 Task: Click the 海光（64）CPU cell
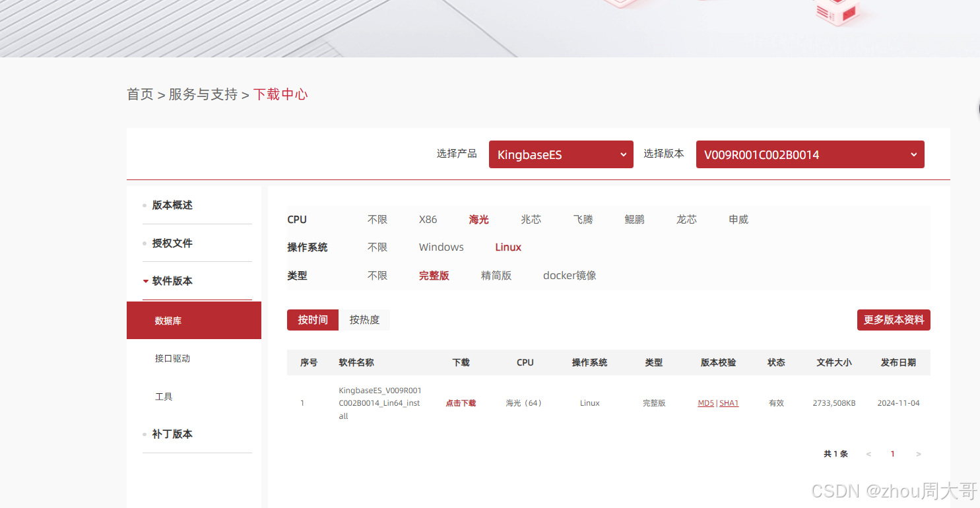tap(524, 403)
